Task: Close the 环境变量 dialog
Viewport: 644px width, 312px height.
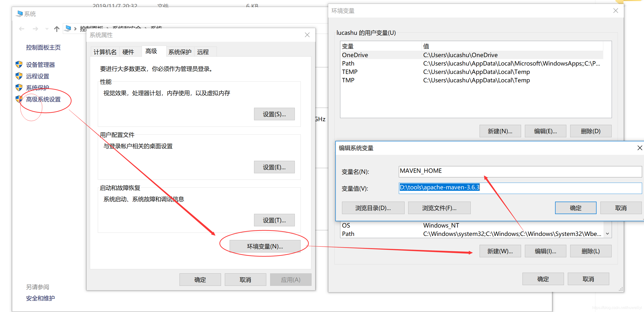Action: click(615, 11)
